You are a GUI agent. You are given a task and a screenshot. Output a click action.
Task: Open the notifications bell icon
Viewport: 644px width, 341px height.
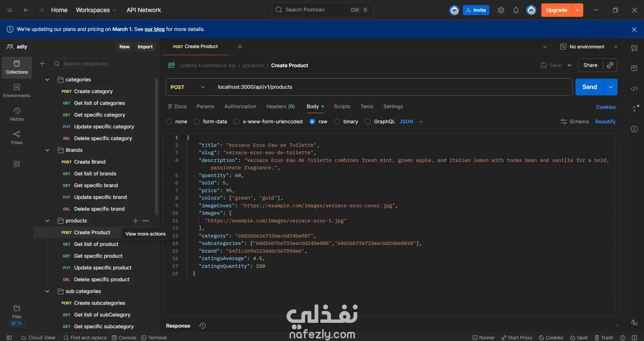(x=516, y=10)
